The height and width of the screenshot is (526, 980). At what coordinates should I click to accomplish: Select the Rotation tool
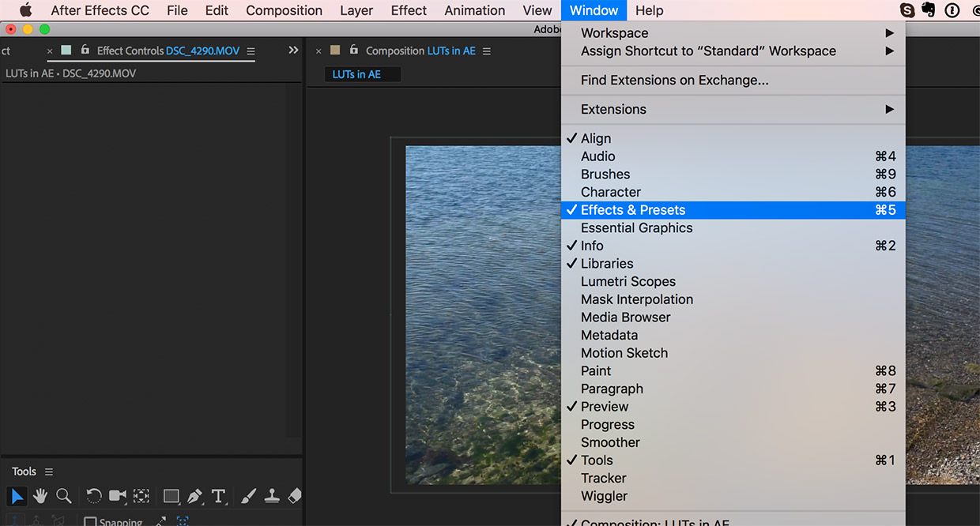94,496
